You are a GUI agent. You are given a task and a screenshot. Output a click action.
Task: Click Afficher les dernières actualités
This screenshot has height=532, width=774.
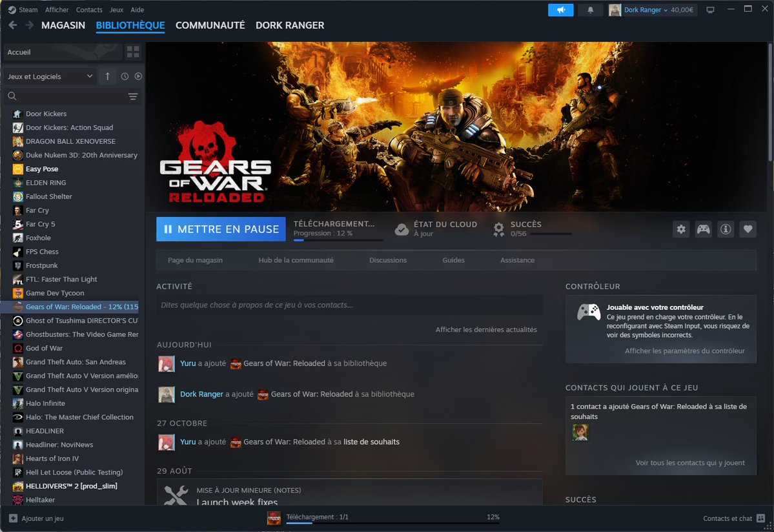pyautogui.click(x=486, y=330)
